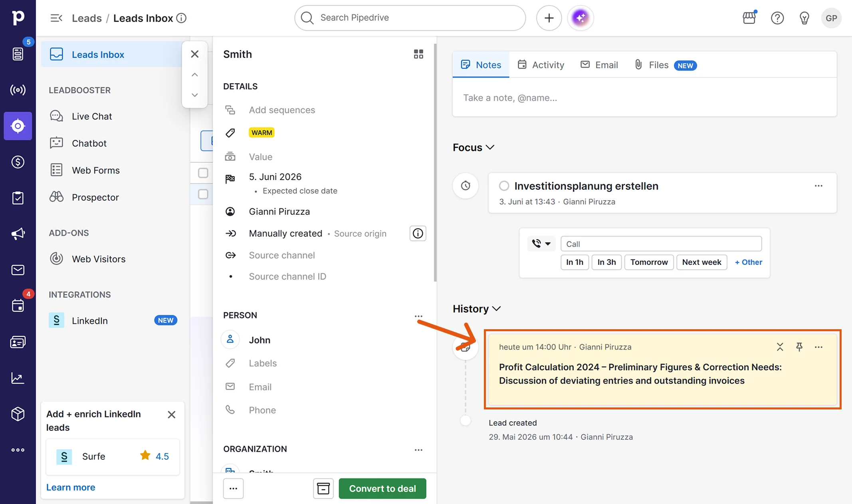852x504 pixels.
Task: Open lead footer more actions button
Action: (233, 488)
